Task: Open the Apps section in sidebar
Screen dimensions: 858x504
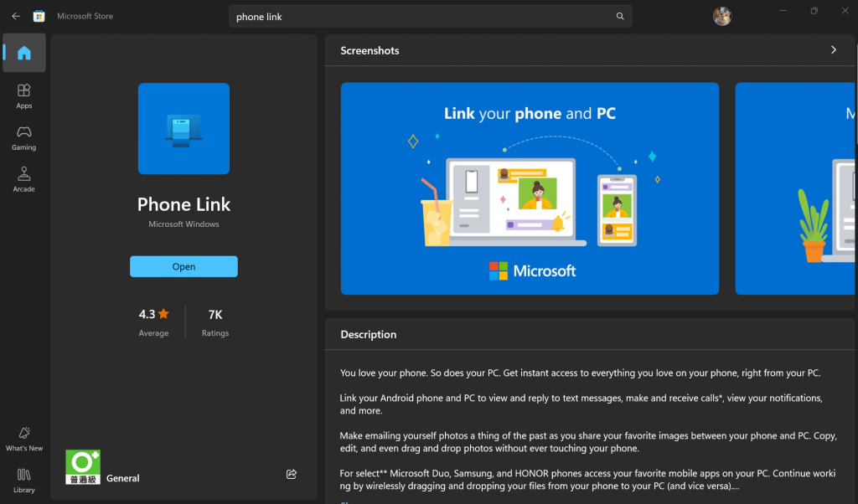Action: (x=24, y=96)
